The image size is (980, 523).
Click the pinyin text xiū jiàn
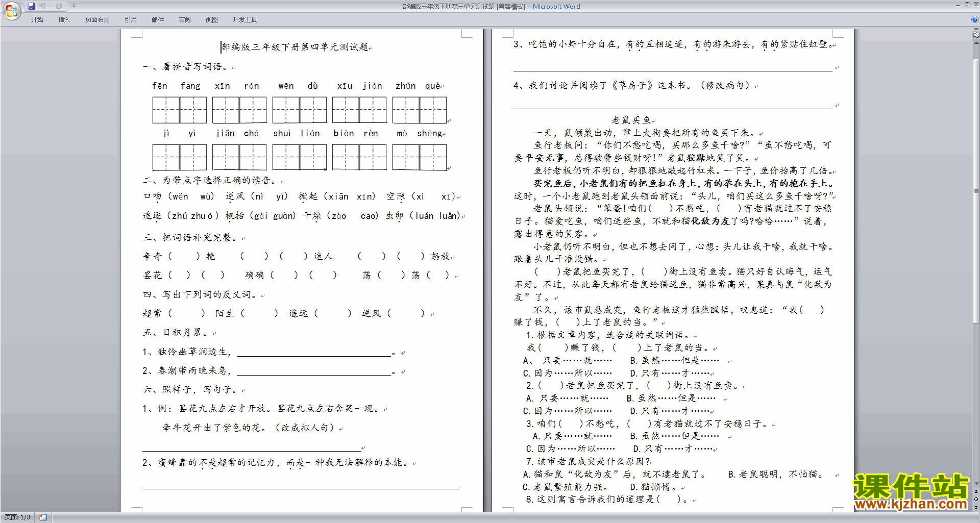(x=359, y=86)
